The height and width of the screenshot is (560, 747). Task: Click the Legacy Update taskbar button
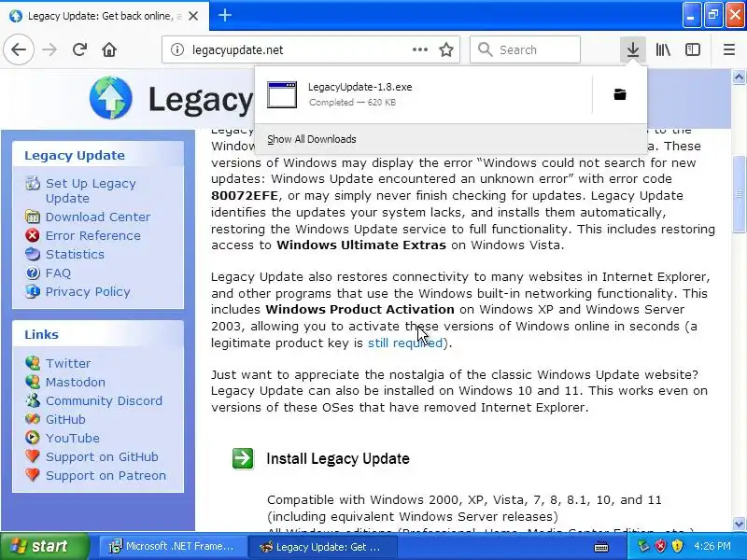[322, 547]
